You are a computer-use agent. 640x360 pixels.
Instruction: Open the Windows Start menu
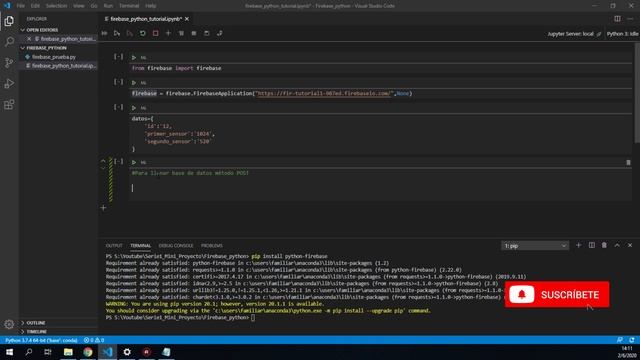(x=9, y=352)
